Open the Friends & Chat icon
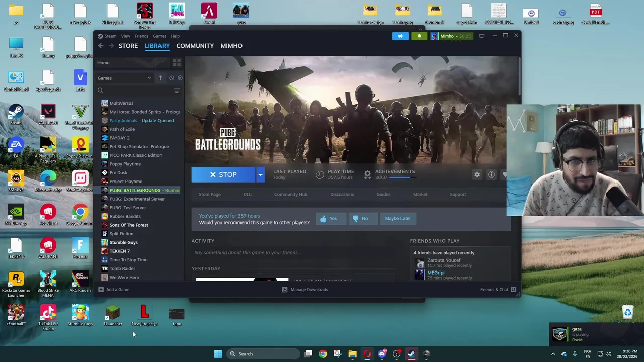Screen dimensions: 644x362 click(513, 290)
